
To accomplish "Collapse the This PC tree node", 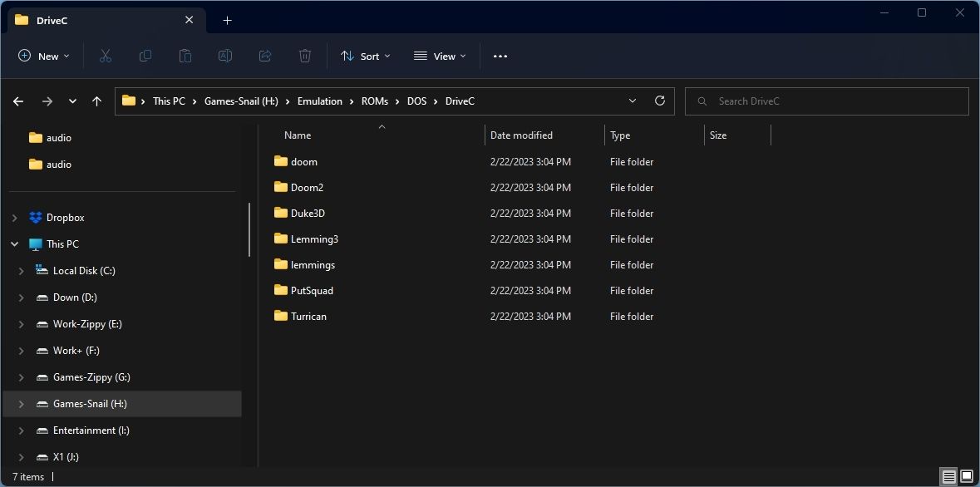I will tap(15, 244).
